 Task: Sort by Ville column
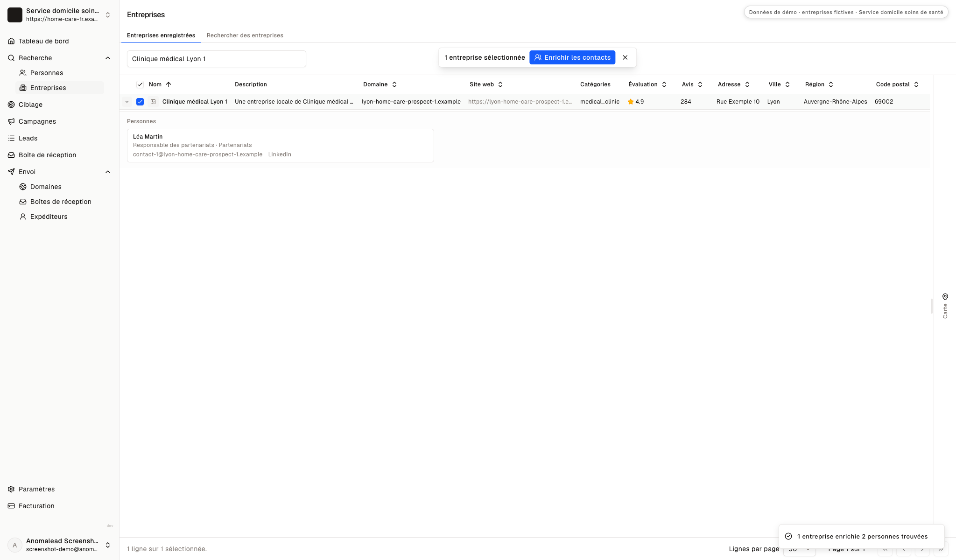779,84
